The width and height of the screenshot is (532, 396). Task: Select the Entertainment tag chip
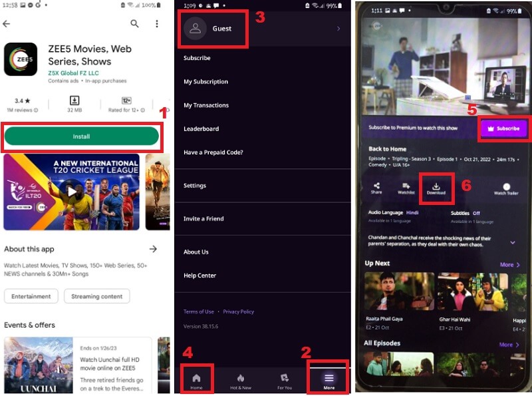tap(31, 296)
